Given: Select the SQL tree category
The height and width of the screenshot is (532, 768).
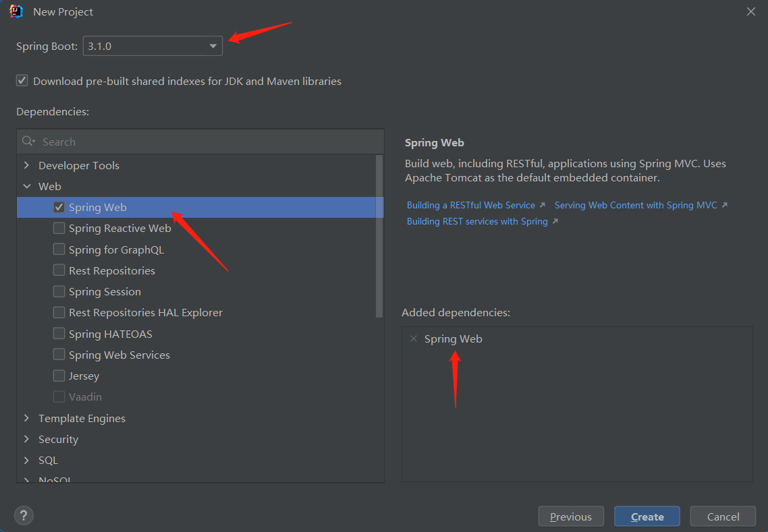Looking at the screenshot, I should pyautogui.click(x=48, y=460).
